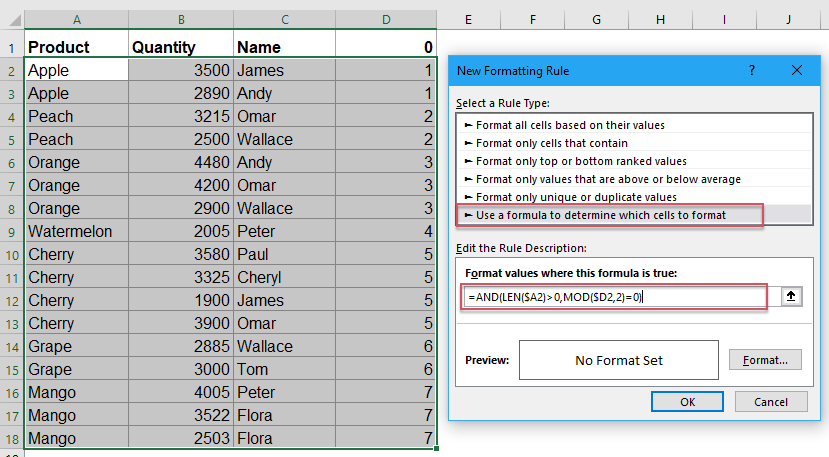
Task: Click the collapse dialog range selector icon
Action: (x=789, y=297)
